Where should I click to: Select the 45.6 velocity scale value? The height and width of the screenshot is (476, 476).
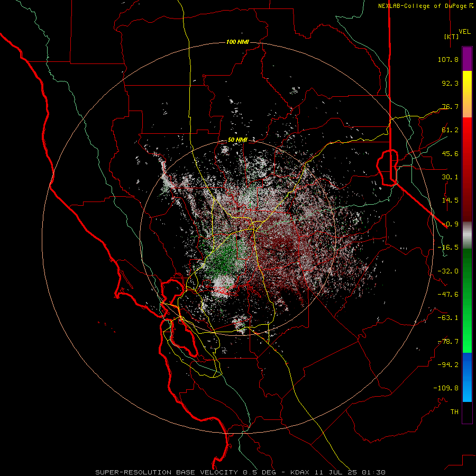450,153
